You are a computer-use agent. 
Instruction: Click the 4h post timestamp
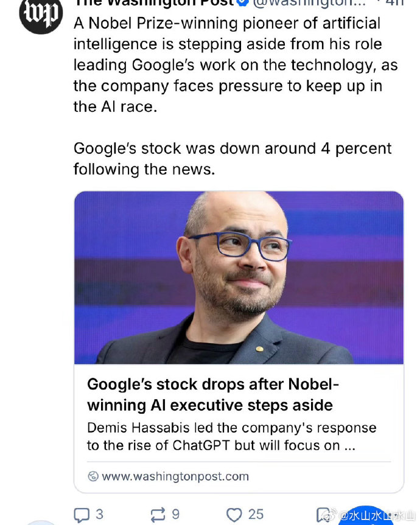[x=394, y=3]
